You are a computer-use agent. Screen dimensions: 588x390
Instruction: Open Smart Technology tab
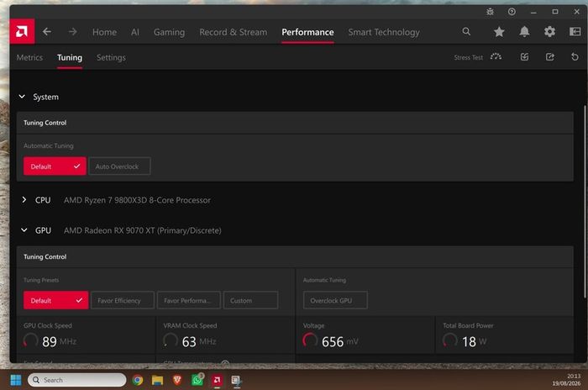384,32
